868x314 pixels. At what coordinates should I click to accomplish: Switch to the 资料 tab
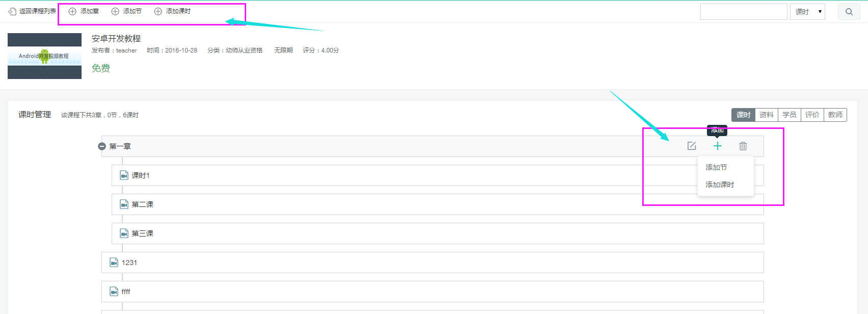[767, 115]
